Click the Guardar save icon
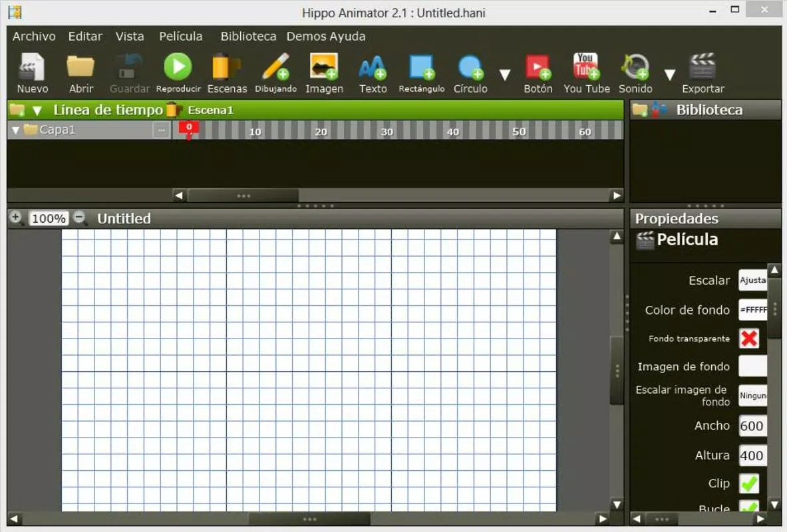This screenshot has width=787, height=532. pyautogui.click(x=130, y=72)
